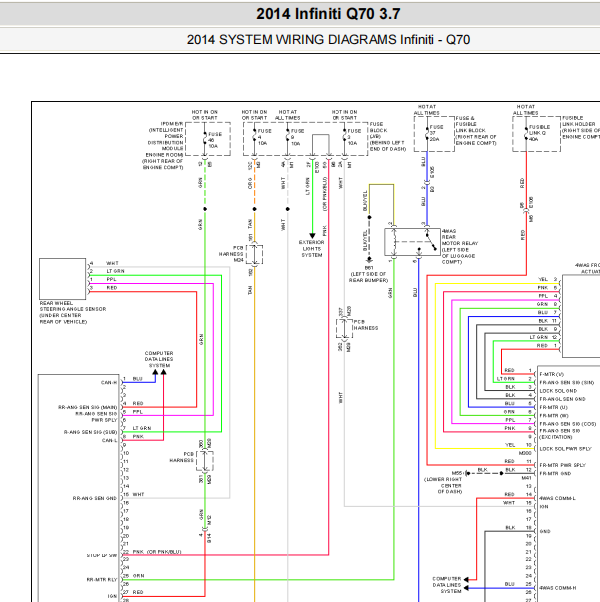Click the "FUSE 3 10A" fuse label

click(x=354, y=137)
